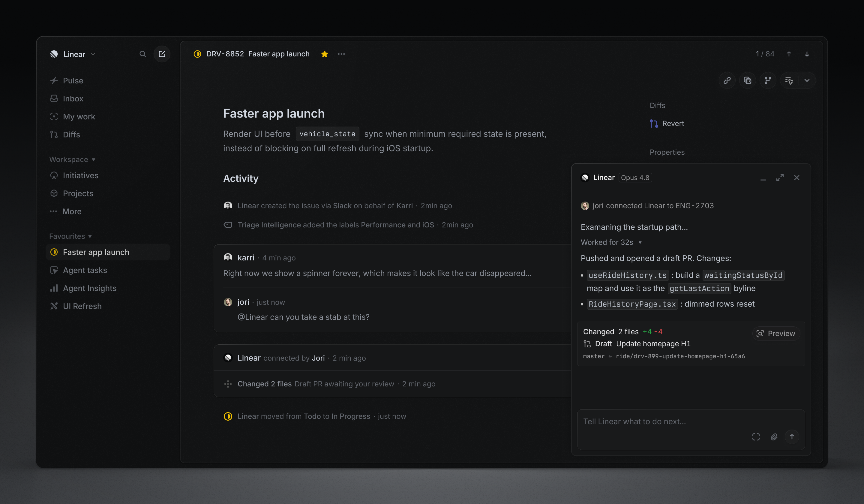Open the three-dot issue options menu
The height and width of the screenshot is (504, 864).
341,54
